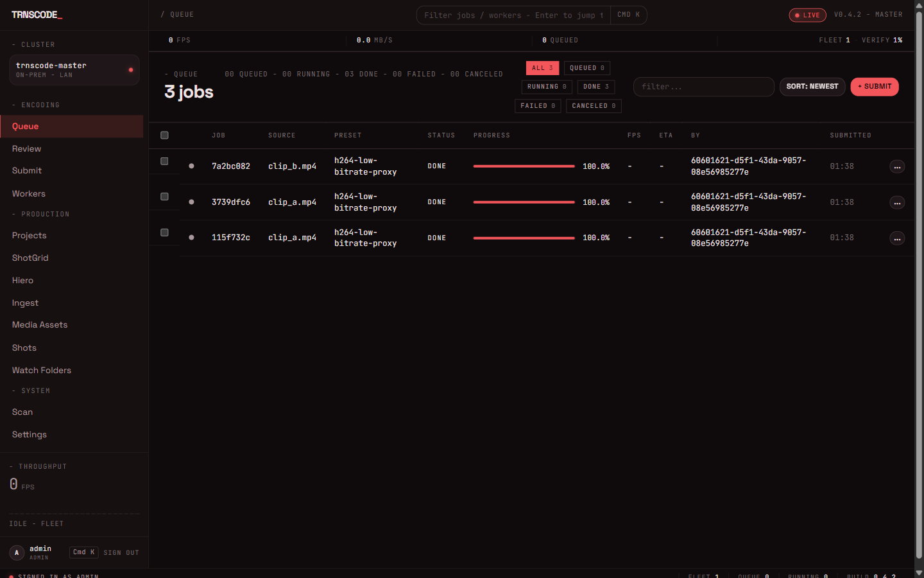Select the RUNNING 0 filter tab
This screenshot has width=924, height=578.
coord(547,87)
